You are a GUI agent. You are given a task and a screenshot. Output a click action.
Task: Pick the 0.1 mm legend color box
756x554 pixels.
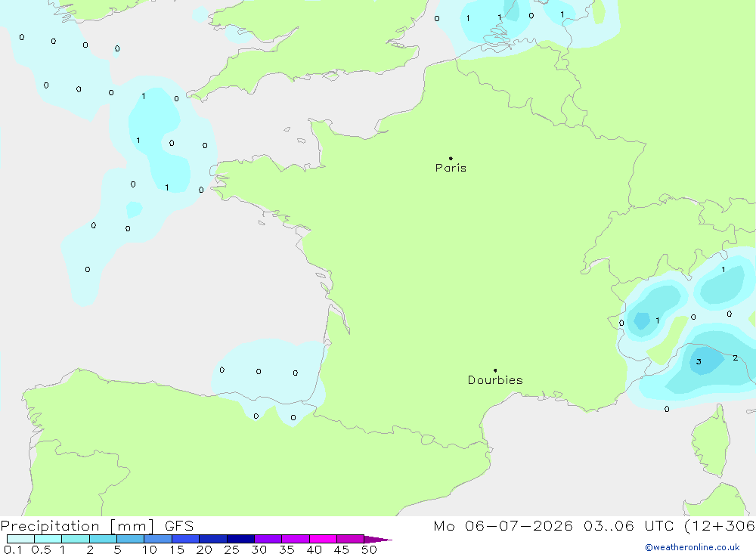coord(20,539)
